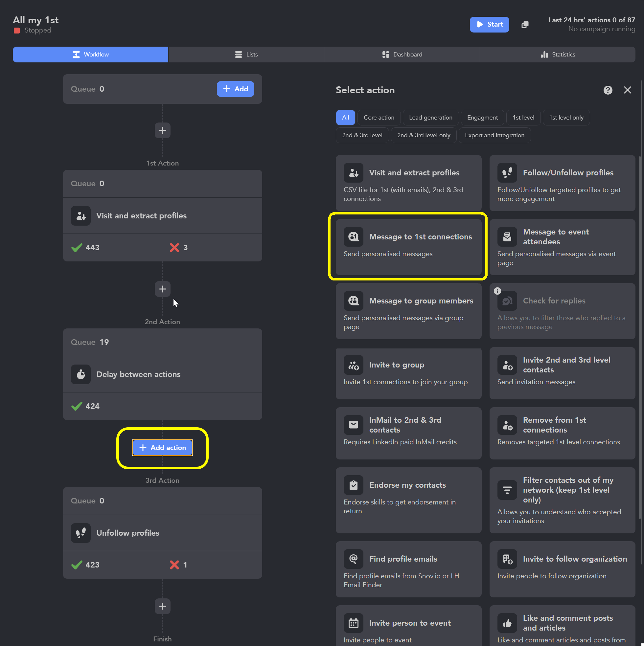Viewport: 644px width, 646px height.
Task: Filter actions by Engagment
Action: pos(482,118)
